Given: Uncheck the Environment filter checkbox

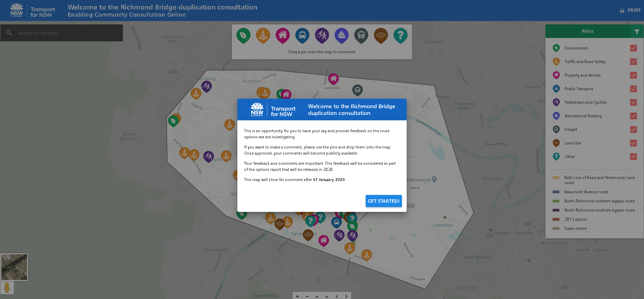Looking at the screenshot, I should (x=634, y=48).
